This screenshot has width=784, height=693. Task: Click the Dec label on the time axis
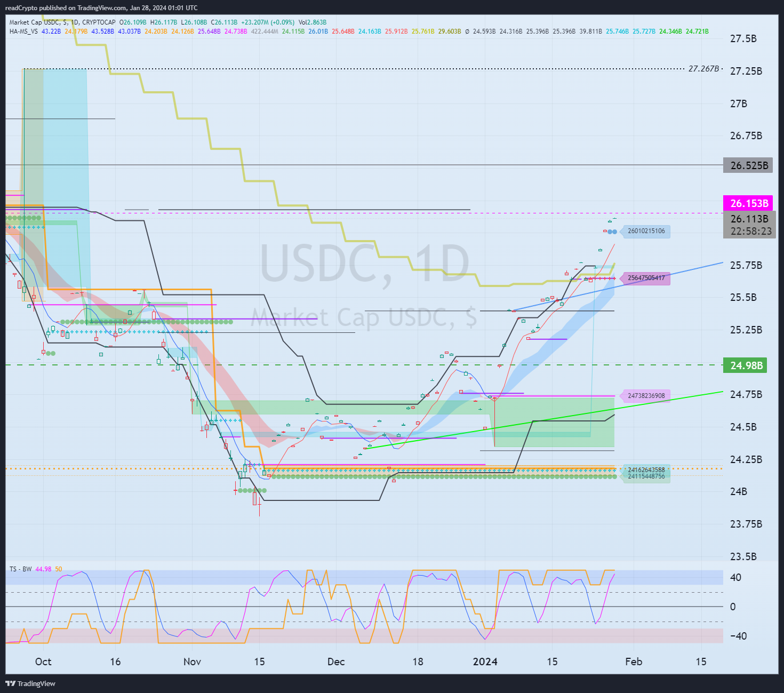(336, 662)
